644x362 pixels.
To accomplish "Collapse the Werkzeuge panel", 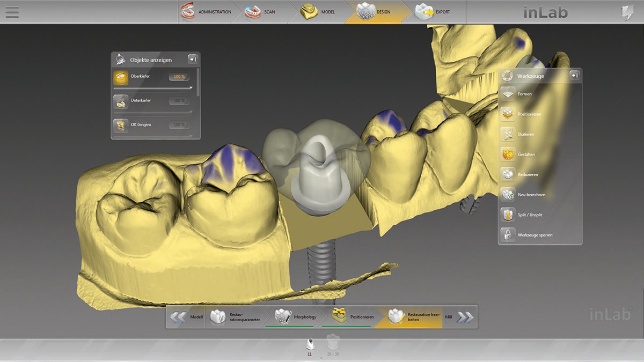I will coord(574,76).
